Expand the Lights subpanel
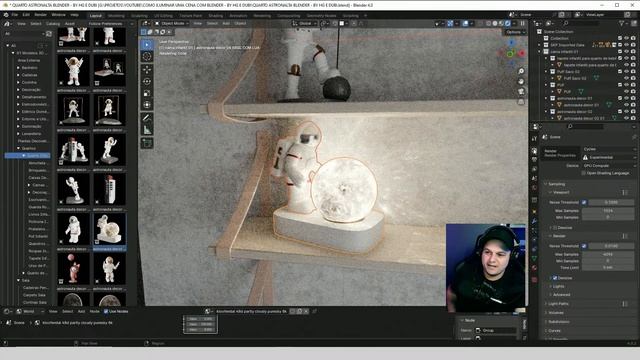 (558, 287)
